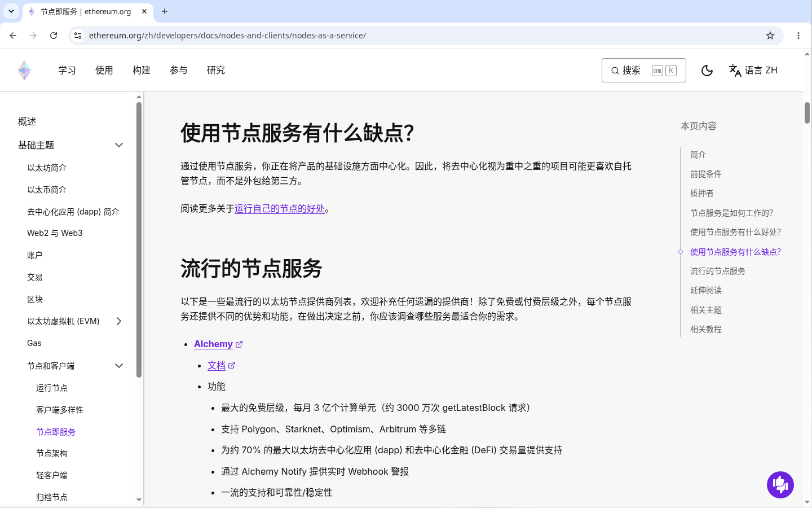Open the 参与 navigation menu
The width and height of the screenshot is (812, 508).
[x=179, y=71]
